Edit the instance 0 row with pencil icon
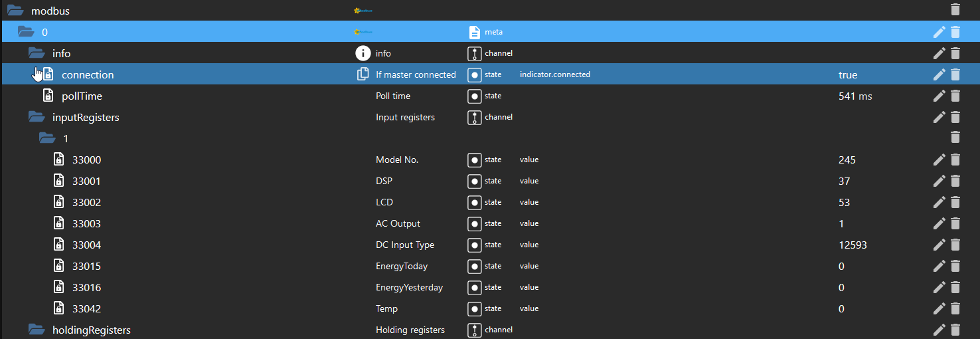980x339 pixels. (939, 31)
